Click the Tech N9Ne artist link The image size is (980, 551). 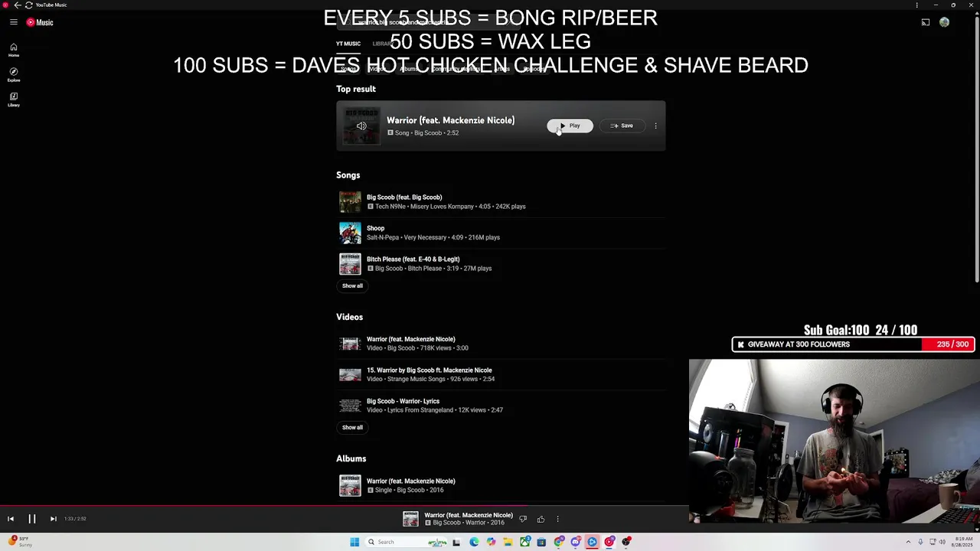click(x=390, y=207)
